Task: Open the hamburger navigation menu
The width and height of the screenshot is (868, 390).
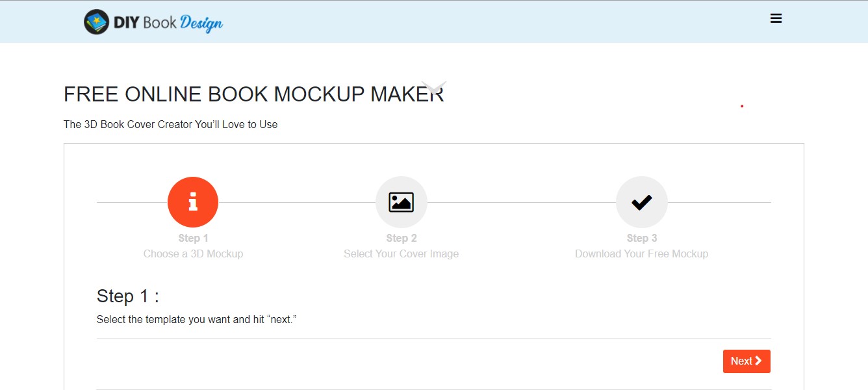Action: pos(776,18)
